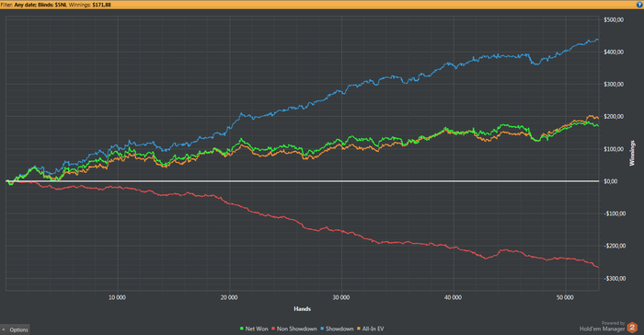The image size is (644, 335).
Task: Click the $200,00 axis label
Action: click(614, 117)
